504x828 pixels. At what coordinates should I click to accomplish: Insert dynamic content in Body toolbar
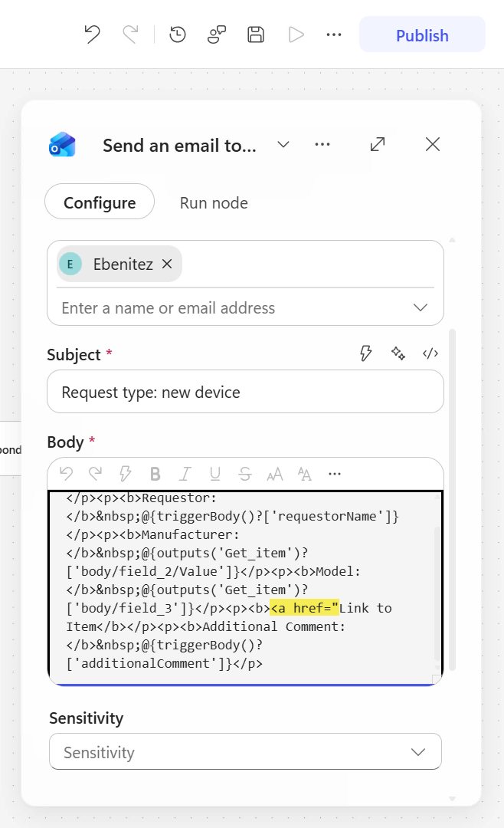(125, 474)
